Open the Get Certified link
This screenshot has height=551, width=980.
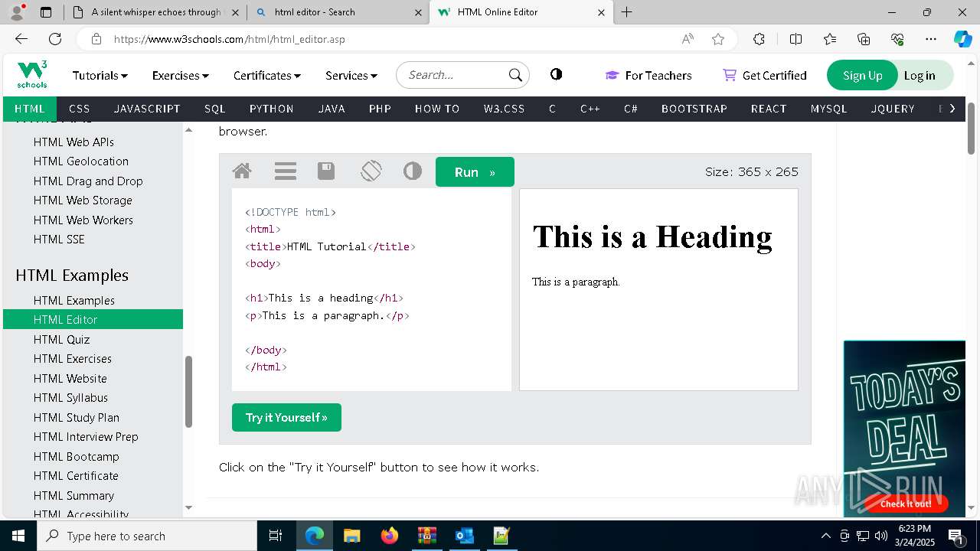pos(765,75)
